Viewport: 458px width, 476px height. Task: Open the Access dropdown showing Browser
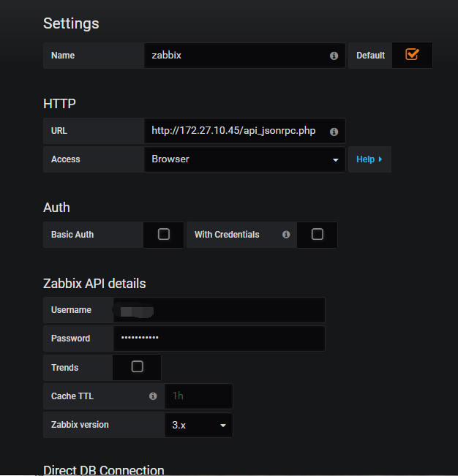[x=244, y=159]
